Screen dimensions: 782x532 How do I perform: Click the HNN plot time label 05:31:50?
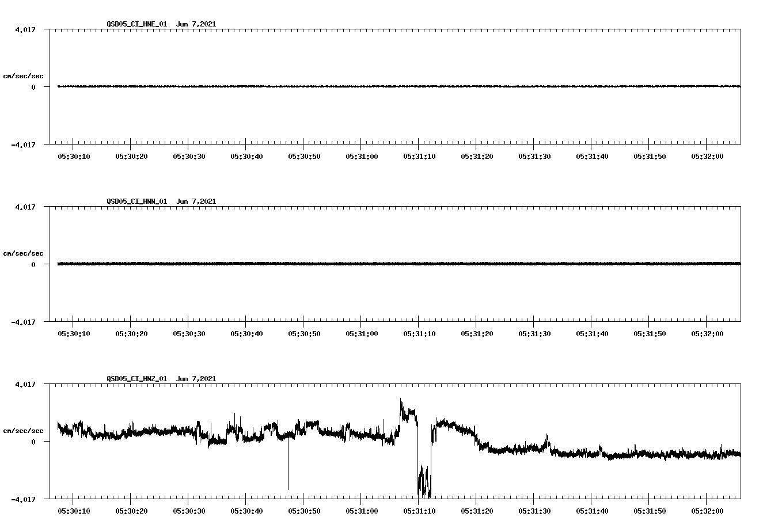tap(650, 334)
